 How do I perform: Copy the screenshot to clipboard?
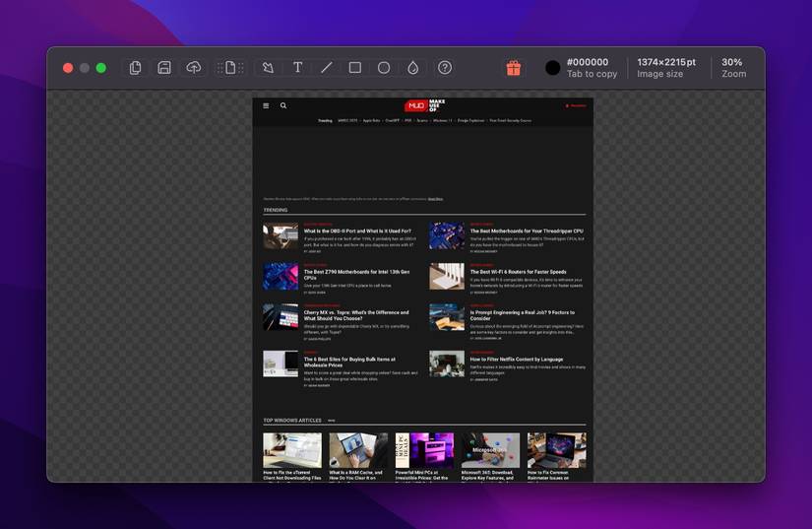[x=135, y=68]
